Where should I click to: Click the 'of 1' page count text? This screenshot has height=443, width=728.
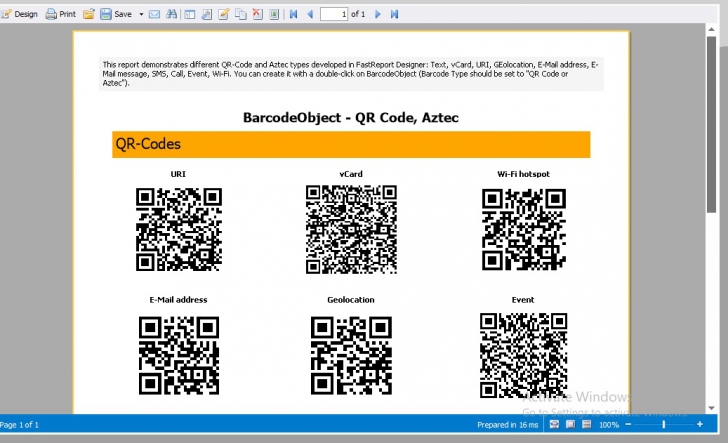coord(358,14)
